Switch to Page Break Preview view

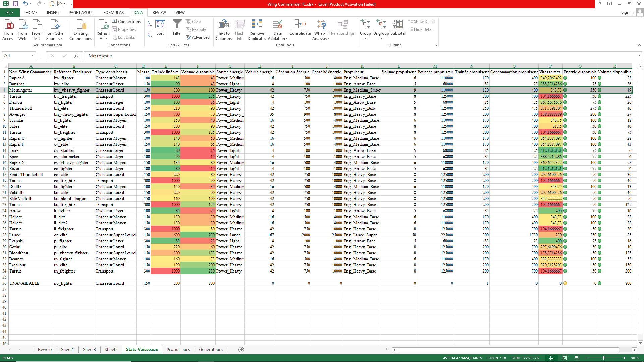[577, 358]
